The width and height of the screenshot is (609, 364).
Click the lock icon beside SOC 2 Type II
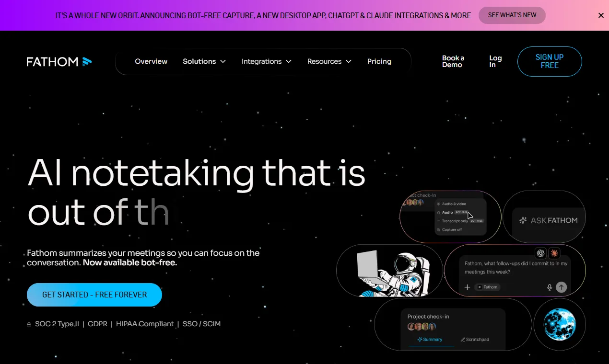coord(29,325)
